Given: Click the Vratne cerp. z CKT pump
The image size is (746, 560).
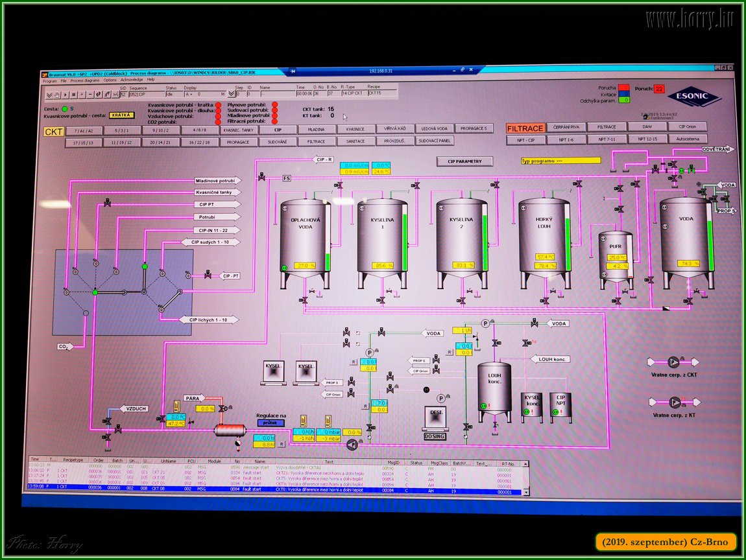Looking at the screenshot, I should click(x=675, y=362).
